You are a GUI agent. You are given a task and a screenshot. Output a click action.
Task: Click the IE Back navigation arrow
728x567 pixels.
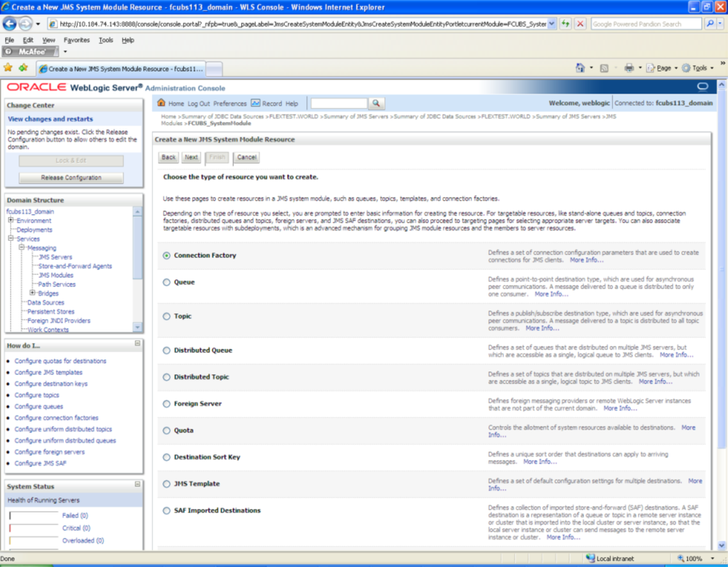click(10, 23)
